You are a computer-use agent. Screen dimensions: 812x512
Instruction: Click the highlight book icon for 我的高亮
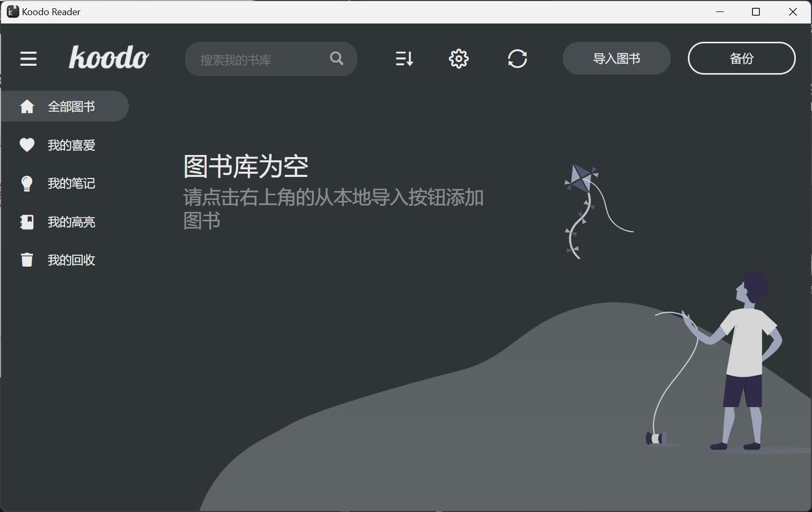[x=27, y=222]
